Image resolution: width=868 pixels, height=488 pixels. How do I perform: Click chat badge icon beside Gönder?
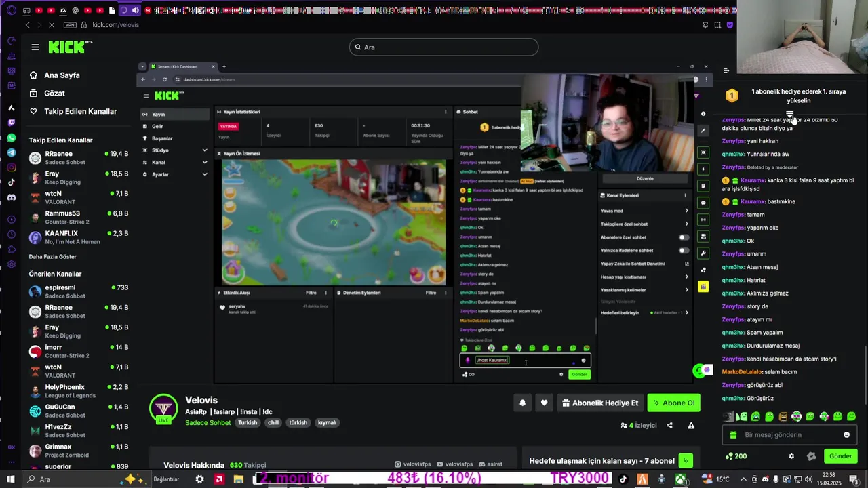pos(811,456)
